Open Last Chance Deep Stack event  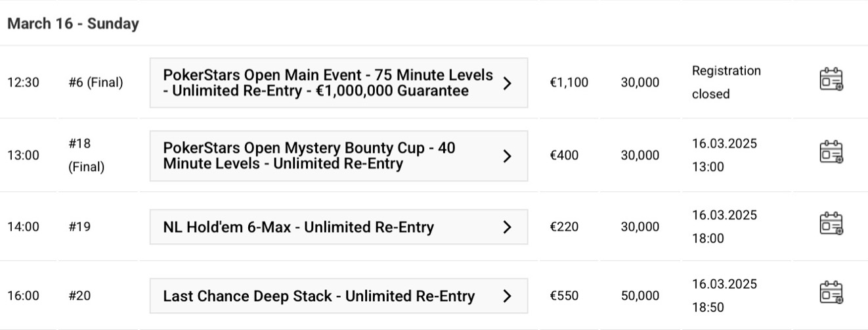pos(318,296)
